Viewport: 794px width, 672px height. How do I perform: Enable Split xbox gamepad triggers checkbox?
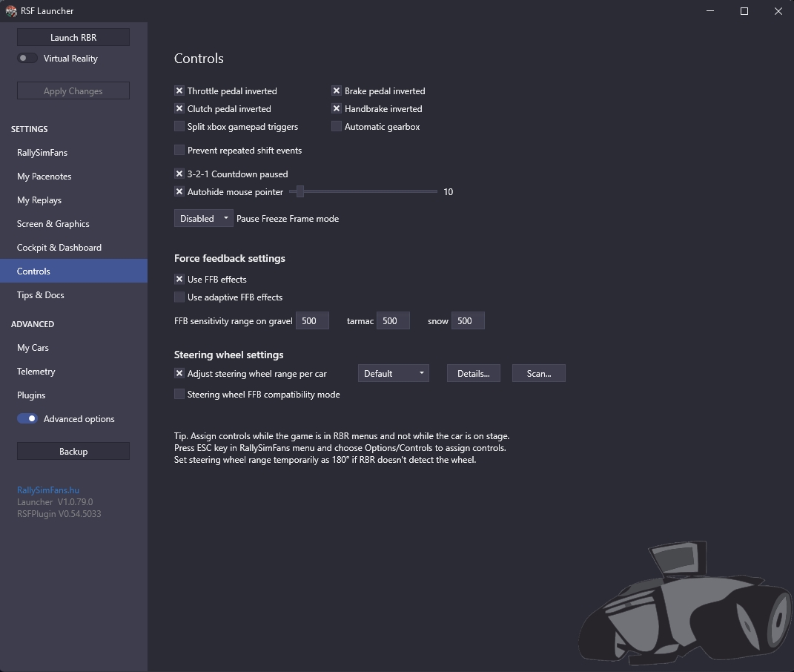tap(179, 127)
